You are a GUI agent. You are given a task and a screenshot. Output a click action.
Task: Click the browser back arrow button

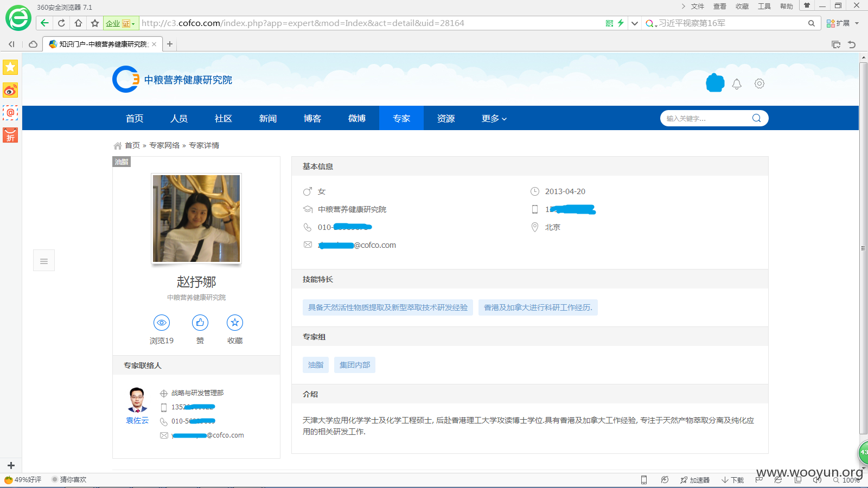click(44, 23)
